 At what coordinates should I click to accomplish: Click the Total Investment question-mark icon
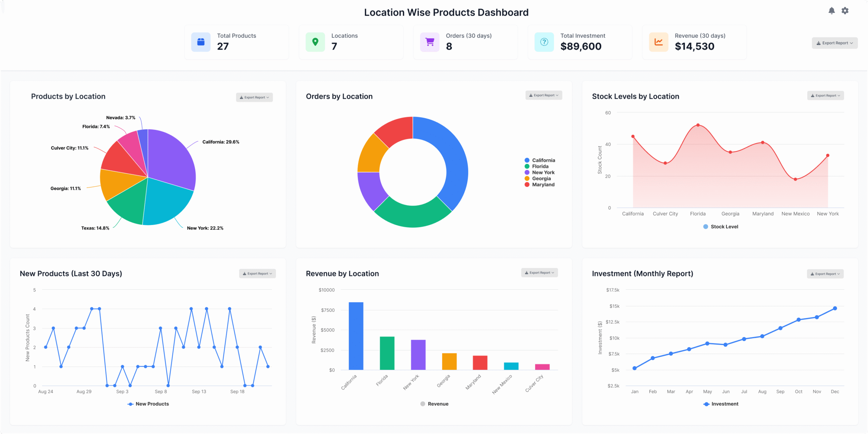point(544,41)
